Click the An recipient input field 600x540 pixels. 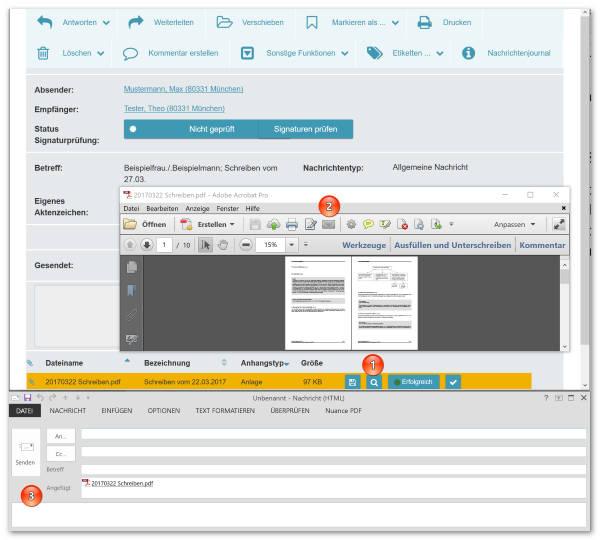coord(333,434)
